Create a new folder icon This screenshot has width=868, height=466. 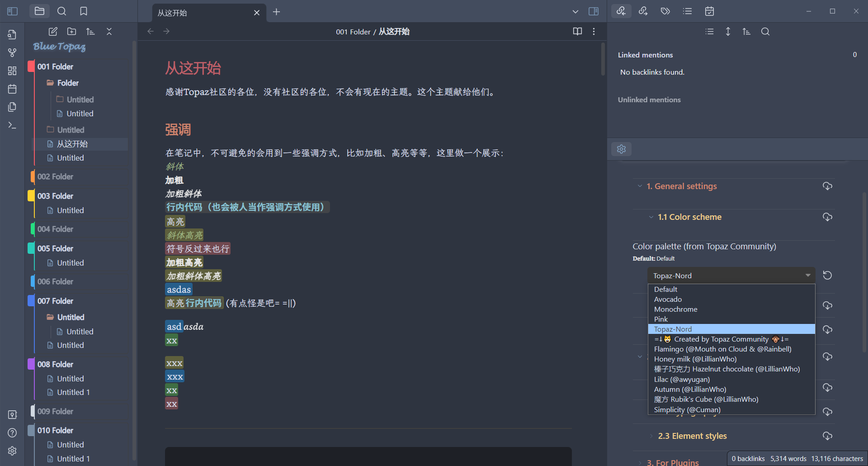point(72,32)
